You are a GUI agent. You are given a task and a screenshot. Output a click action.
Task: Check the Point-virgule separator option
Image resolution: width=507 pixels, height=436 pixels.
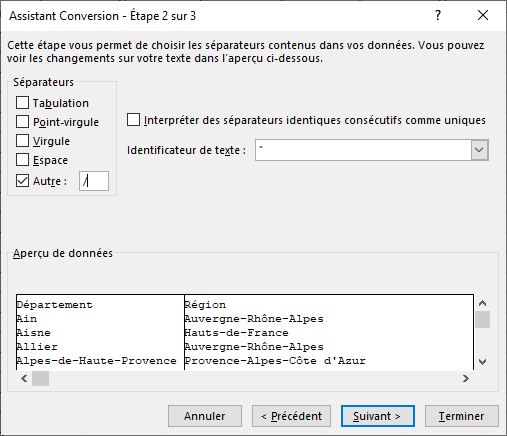coord(22,122)
